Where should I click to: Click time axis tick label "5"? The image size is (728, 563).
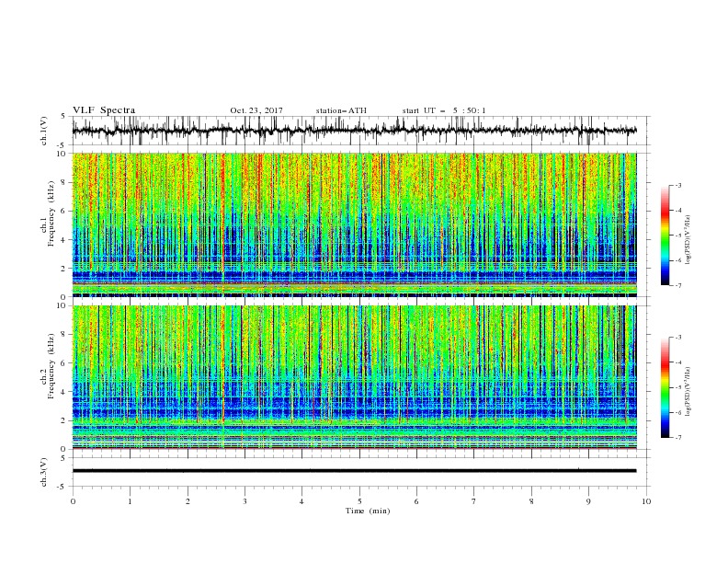pyautogui.click(x=359, y=501)
